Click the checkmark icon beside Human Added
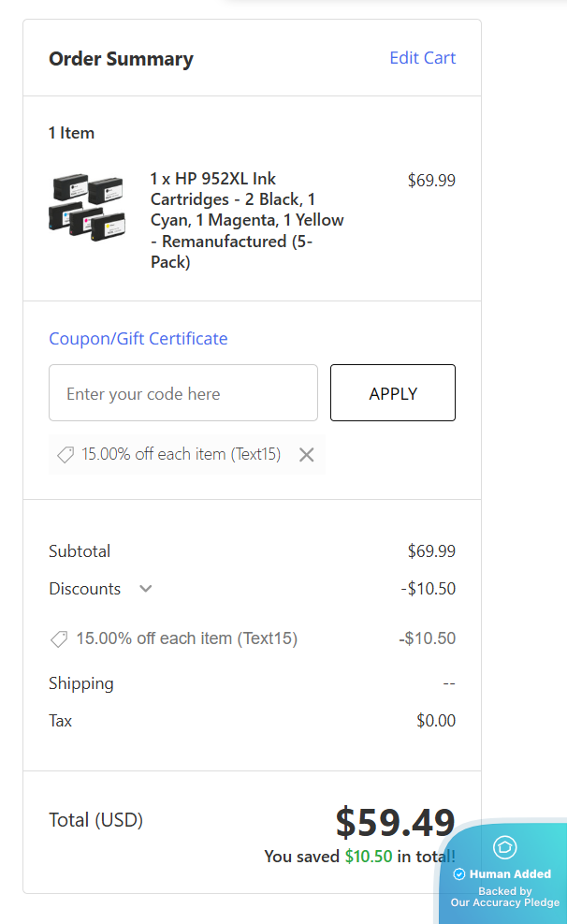Image resolution: width=567 pixels, height=924 pixels. [x=459, y=874]
